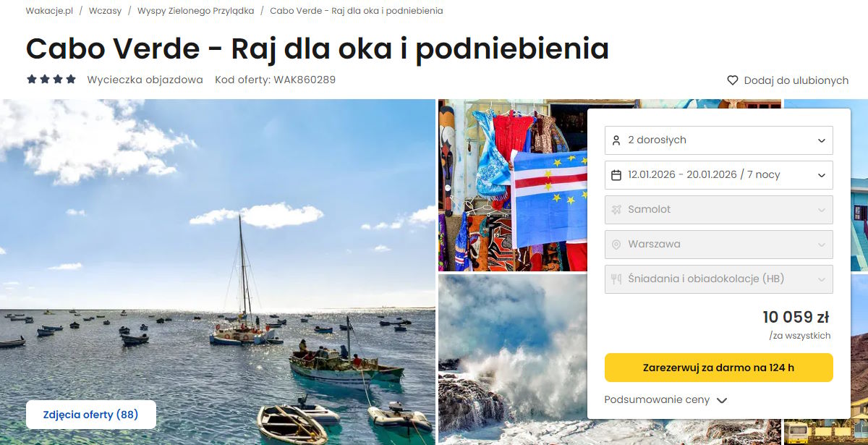Click the cutlery icon in the meal plan field

point(616,279)
